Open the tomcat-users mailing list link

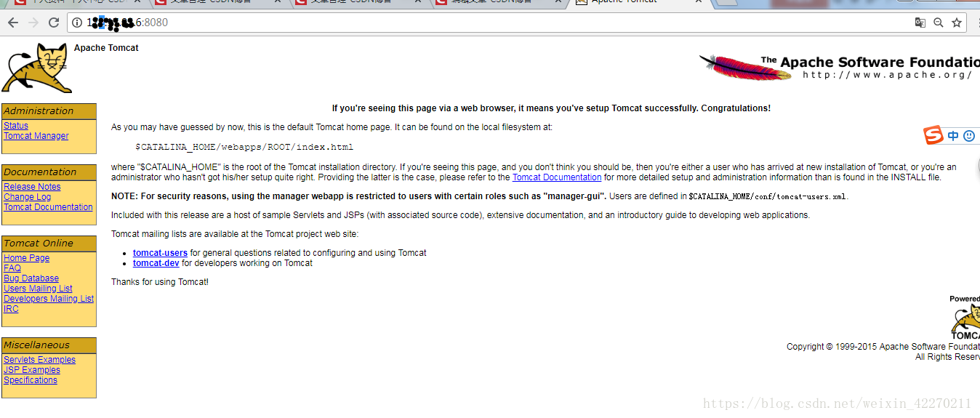pos(160,253)
